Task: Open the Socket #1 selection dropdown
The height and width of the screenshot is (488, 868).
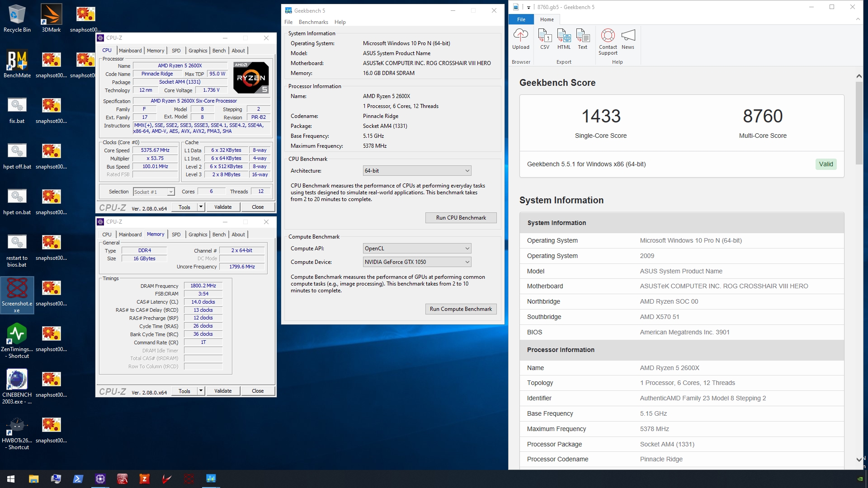Action: click(154, 192)
